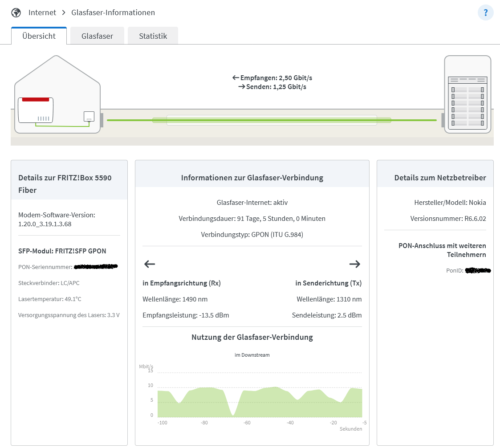Click the fiber socket icon inside the house

point(89,117)
